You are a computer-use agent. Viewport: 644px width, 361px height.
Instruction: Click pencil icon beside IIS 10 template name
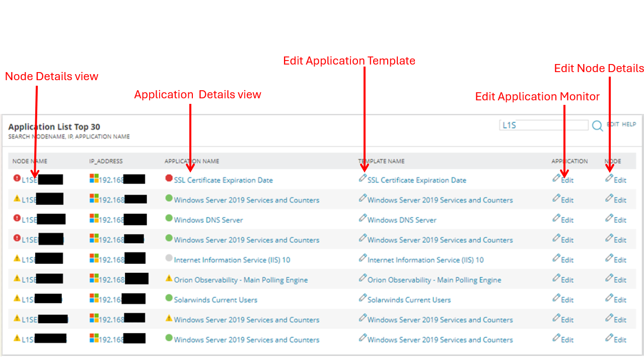363,258
